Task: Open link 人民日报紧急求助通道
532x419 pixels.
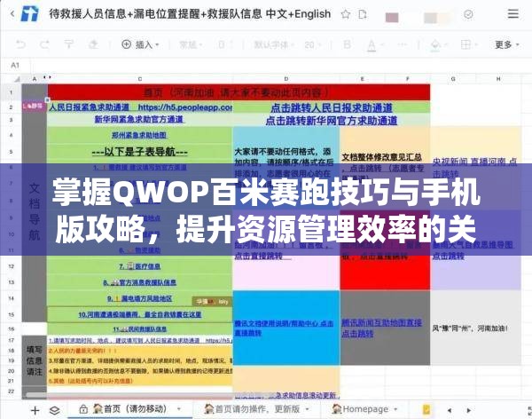Action: 90,107
